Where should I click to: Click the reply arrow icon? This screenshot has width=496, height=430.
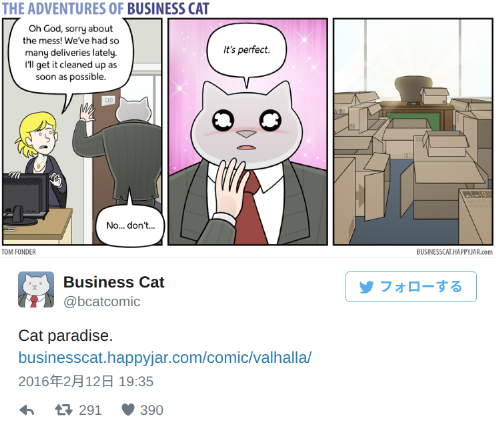pos(27,410)
